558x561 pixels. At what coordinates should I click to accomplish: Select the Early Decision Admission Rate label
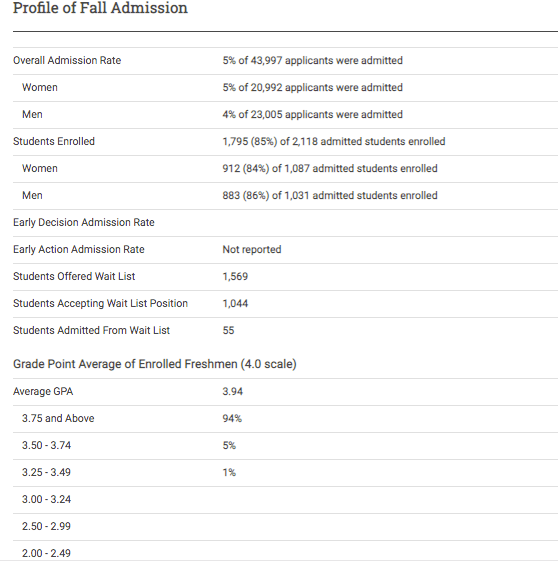[x=84, y=223]
